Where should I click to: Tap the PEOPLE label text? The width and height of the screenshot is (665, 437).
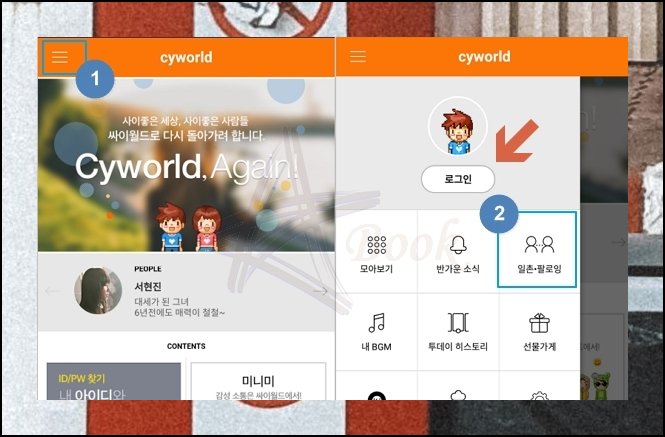148,269
